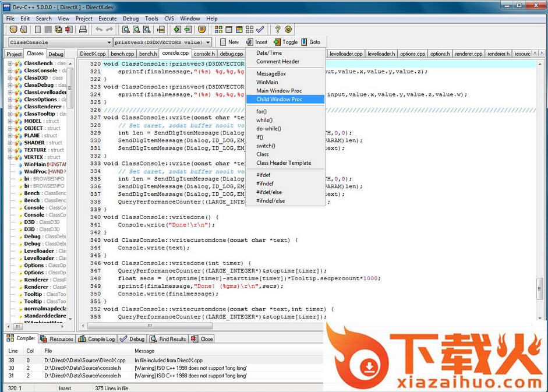The image size is (548, 392).
Task: Open the Resources bottom tab
Action: click(57, 339)
